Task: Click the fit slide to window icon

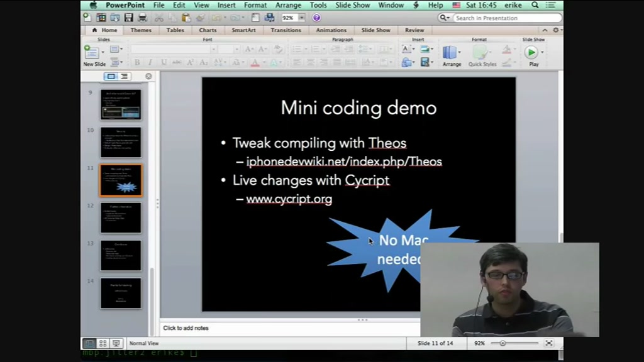Action: [x=548, y=343]
